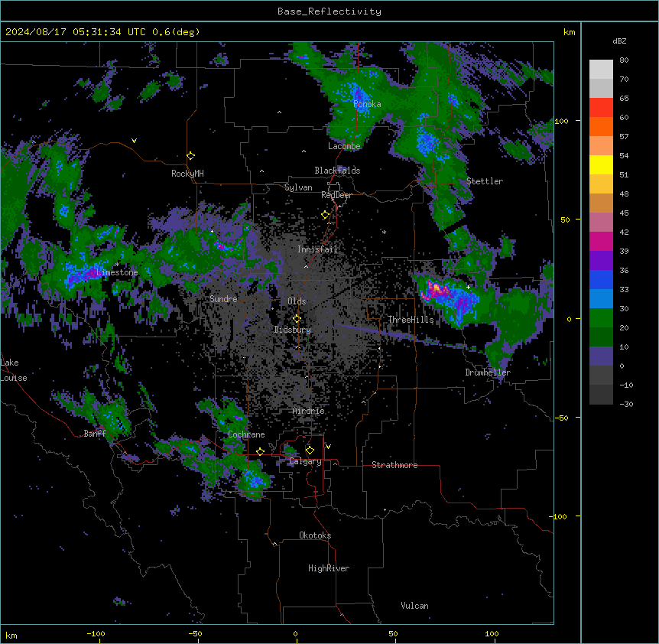Screen dimensions: 659x644
Task: Select the slate 0-10 dBZ legend swatch
Action: (601, 356)
